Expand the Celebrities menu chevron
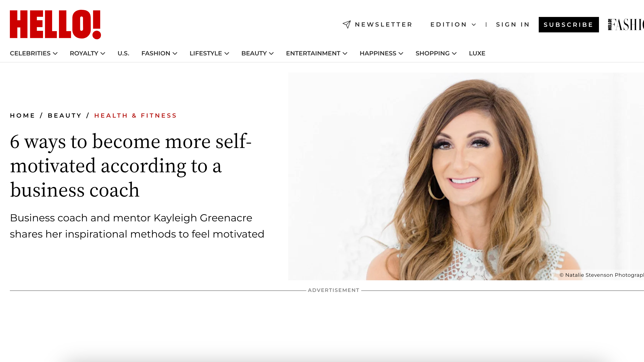644x362 pixels. 55,53
